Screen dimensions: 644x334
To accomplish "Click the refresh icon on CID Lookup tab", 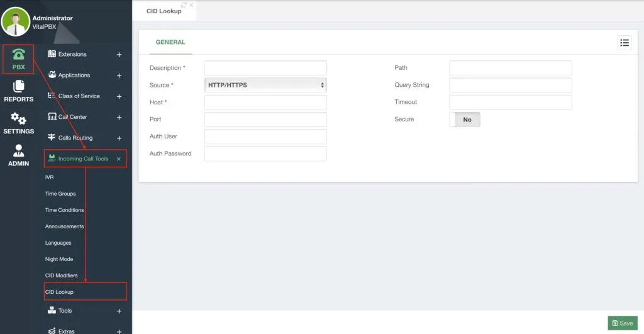I will coord(184,5).
